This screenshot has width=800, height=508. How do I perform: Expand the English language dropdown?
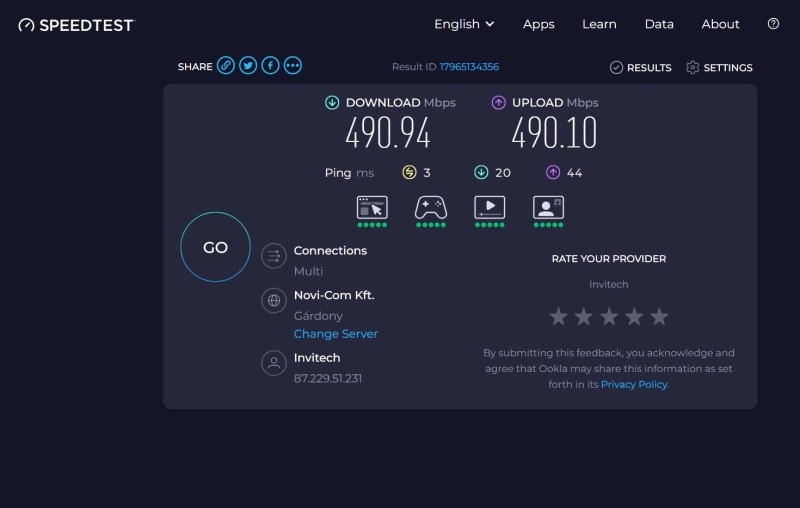click(464, 24)
